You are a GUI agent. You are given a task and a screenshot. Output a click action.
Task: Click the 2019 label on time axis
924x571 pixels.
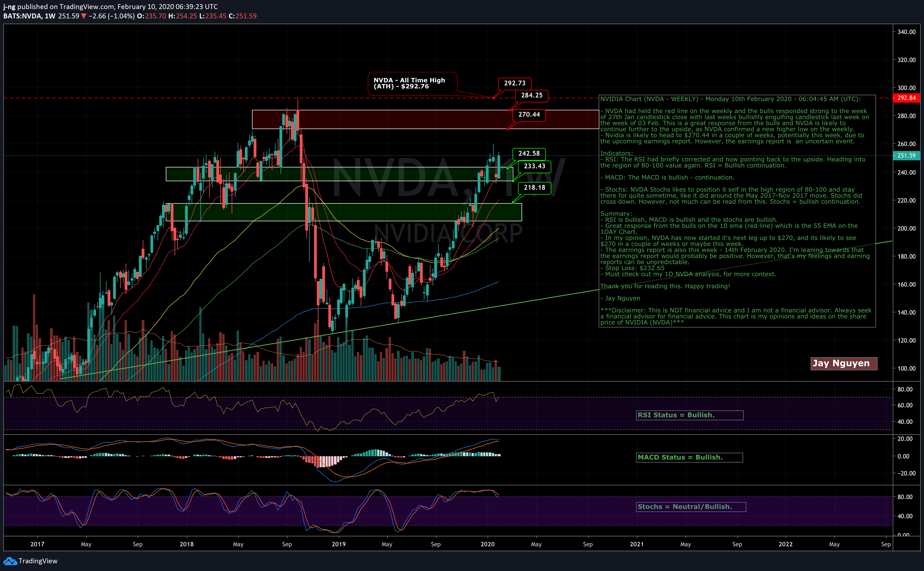pyautogui.click(x=338, y=544)
